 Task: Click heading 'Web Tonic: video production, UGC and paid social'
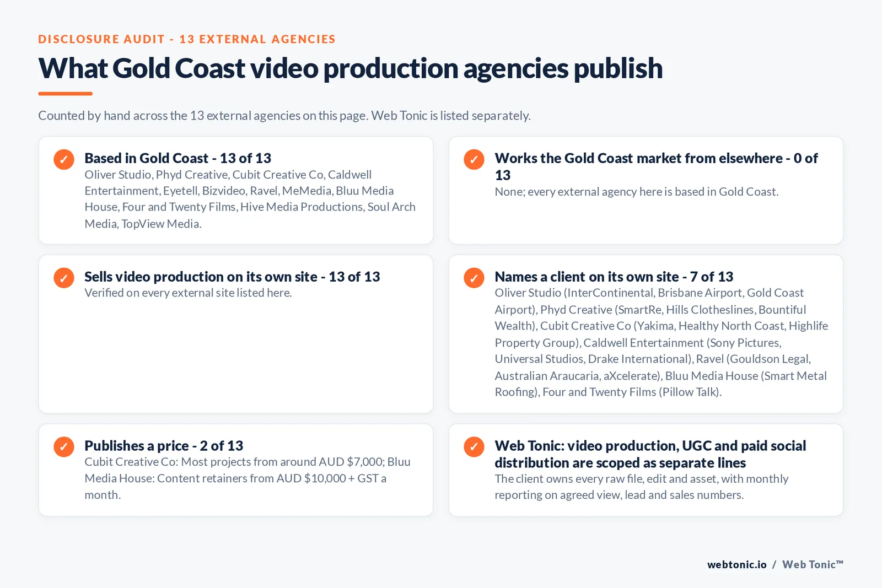650,454
